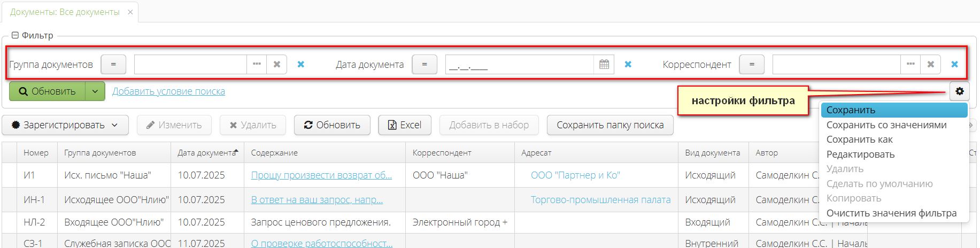The image size is (980, 248).
Task: Click Удалить toolbar button
Action: point(253,125)
